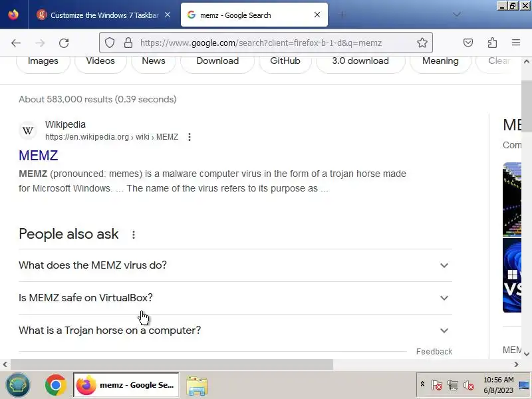
Task: Click the Feedback link
Action: click(434, 352)
